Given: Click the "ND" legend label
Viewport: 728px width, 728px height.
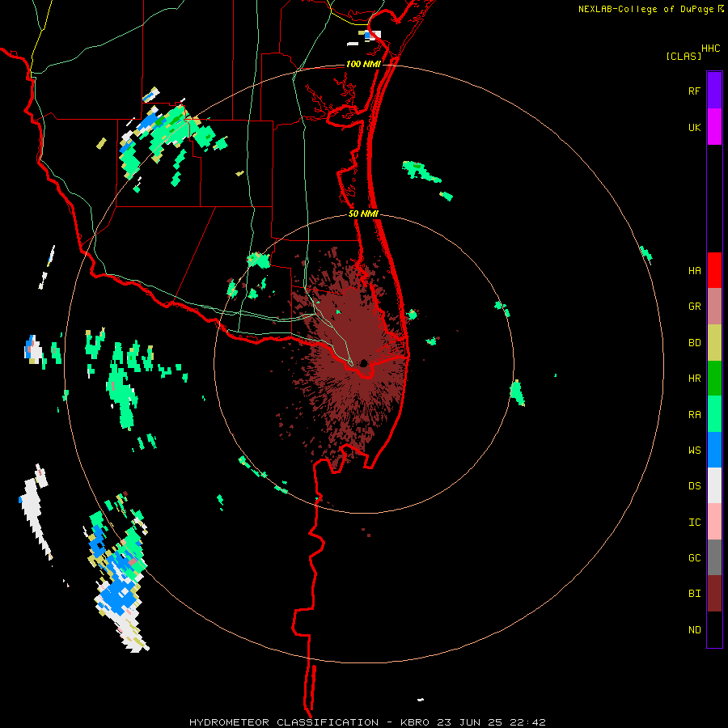Looking at the screenshot, I should pos(694,630).
